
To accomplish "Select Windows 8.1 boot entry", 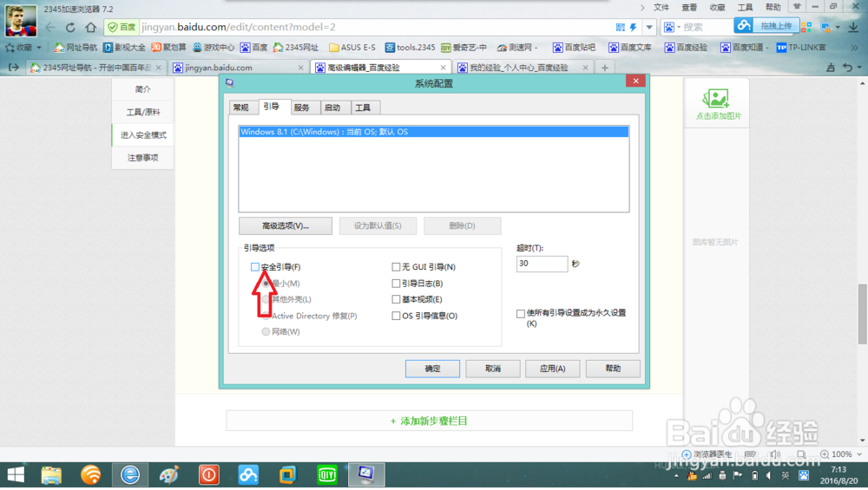I will click(x=433, y=132).
